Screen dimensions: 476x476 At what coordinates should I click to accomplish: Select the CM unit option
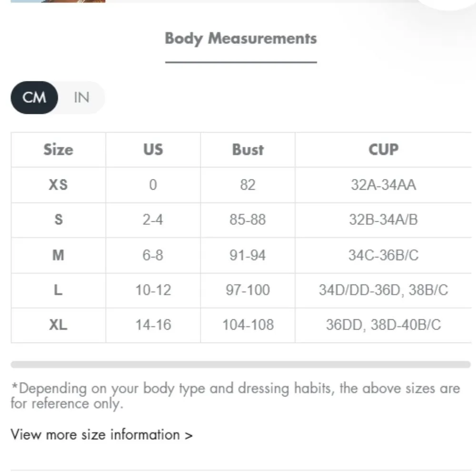tap(34, 98)
